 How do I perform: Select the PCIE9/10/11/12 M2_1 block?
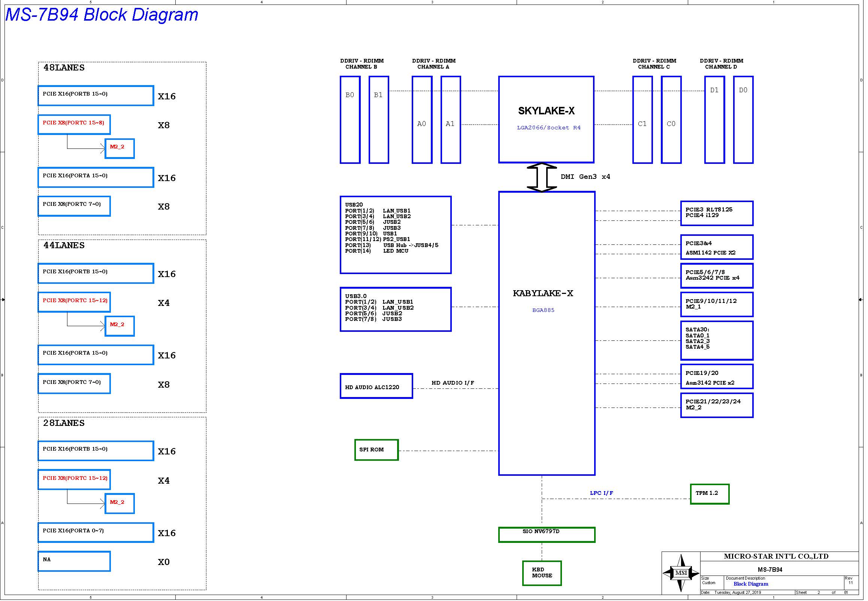tap(717, 305)
